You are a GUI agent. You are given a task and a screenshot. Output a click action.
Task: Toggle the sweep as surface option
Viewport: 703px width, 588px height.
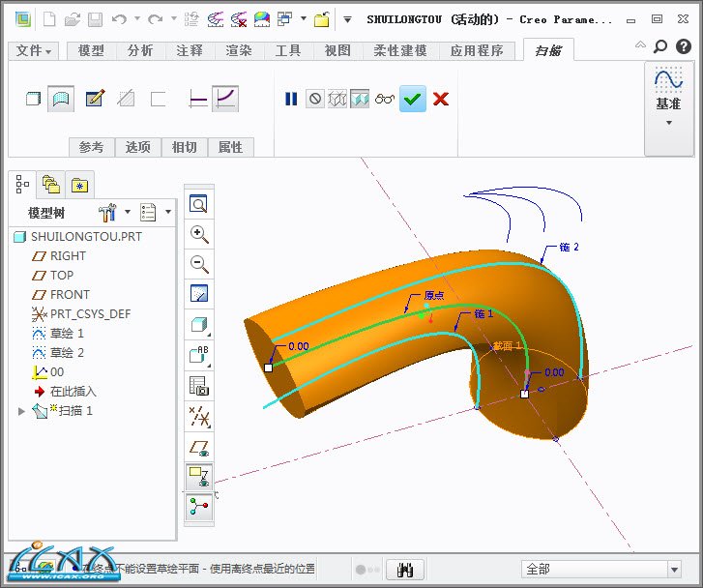coord(62,99)
